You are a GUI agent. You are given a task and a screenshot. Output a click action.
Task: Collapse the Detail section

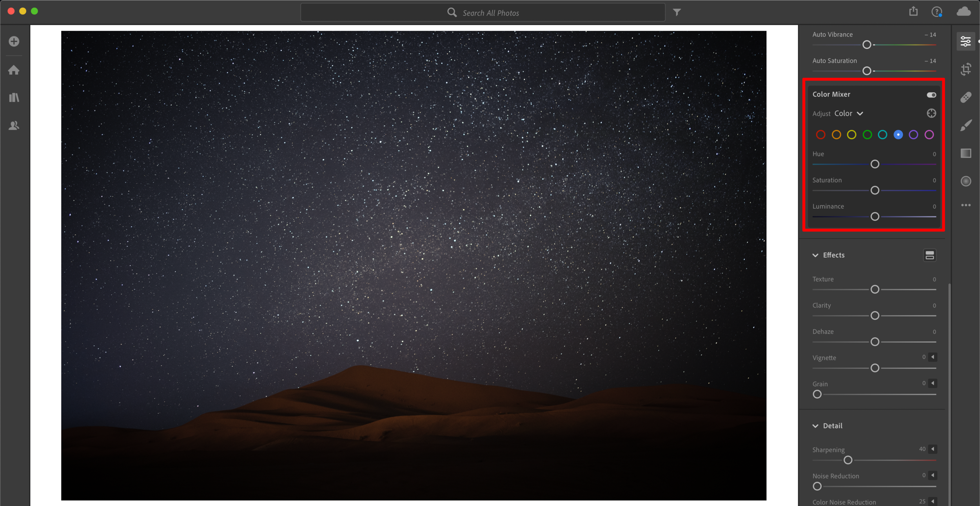[816, 426]
